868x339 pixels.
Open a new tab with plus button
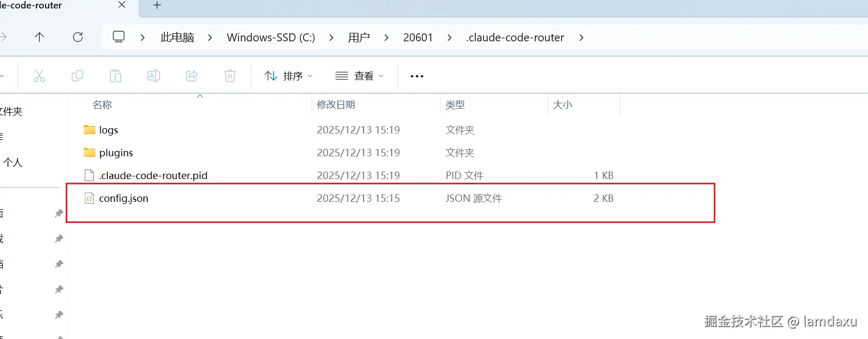coord(157,5)
